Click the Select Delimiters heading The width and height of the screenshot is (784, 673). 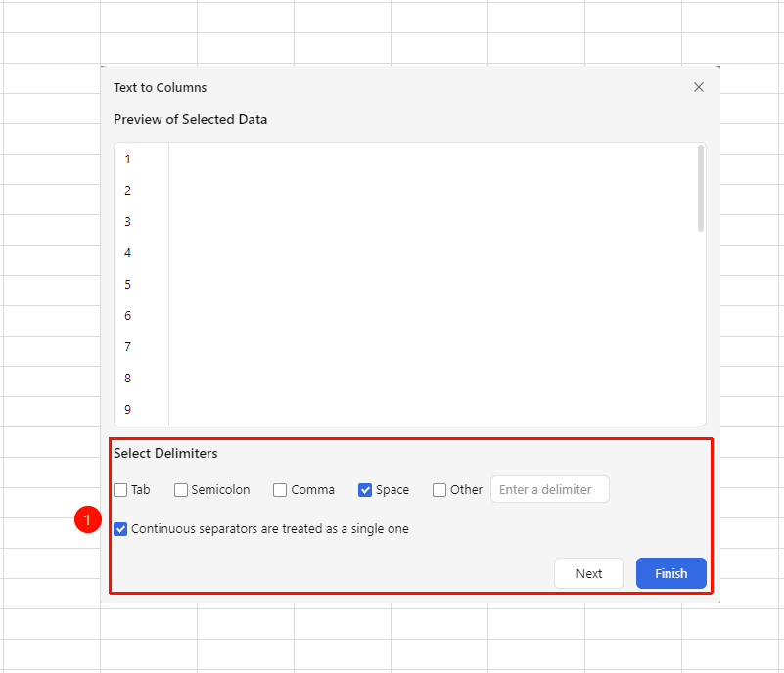click(x=165, y=453)
